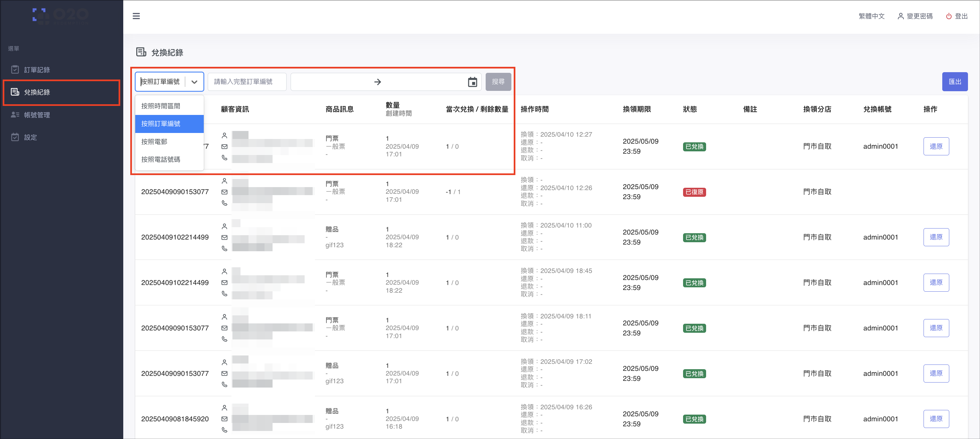Click the 搜尋 search button
980x439 pixels.
[x=498, y=82]
